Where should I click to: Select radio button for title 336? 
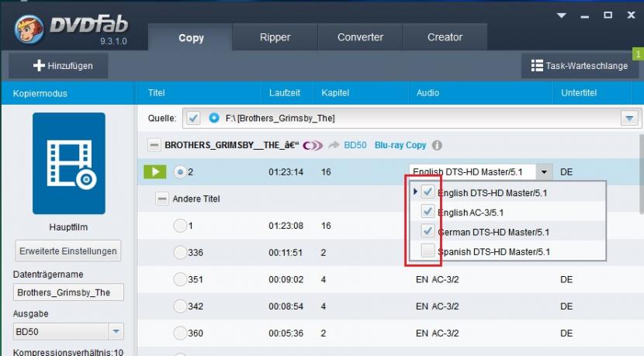coord(180,252)
